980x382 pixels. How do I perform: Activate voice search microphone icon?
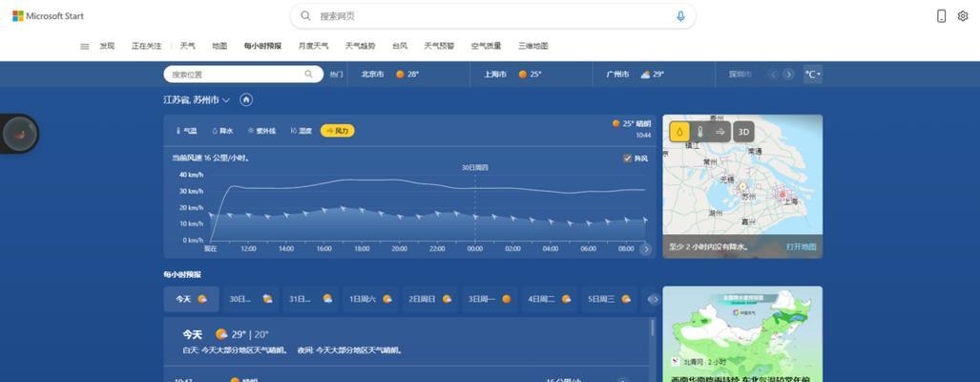[x=680, y=16]
